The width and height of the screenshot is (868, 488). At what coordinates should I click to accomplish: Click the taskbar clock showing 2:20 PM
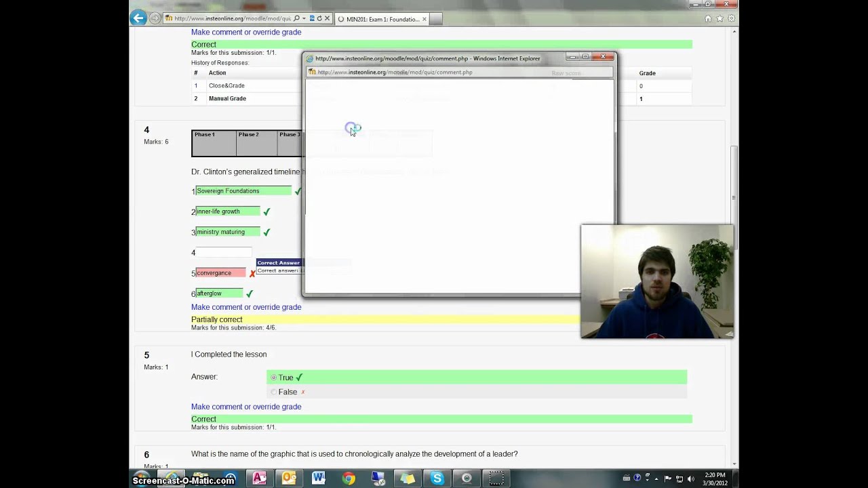pos(715,479)
